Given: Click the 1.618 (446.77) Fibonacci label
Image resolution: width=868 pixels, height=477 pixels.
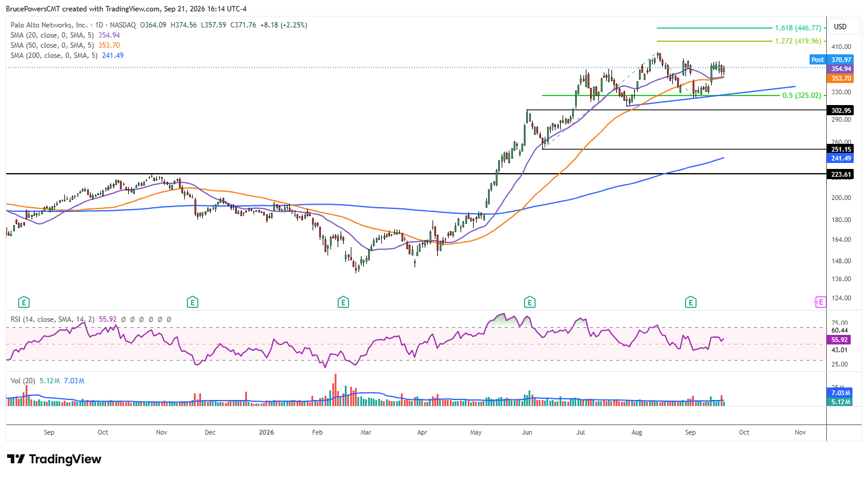Looking at the screenshot, I should tap(798, 28).
